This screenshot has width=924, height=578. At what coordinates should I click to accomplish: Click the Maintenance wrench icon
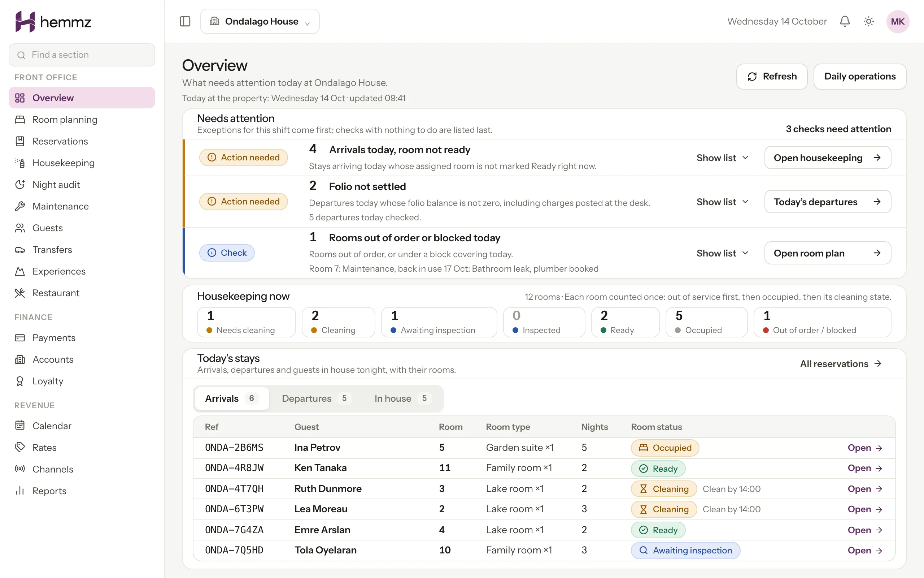tap(20, 206)
